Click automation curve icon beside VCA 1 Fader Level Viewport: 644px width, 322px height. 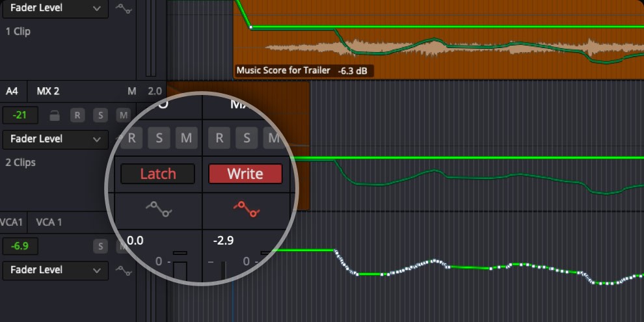click(123, 270)
